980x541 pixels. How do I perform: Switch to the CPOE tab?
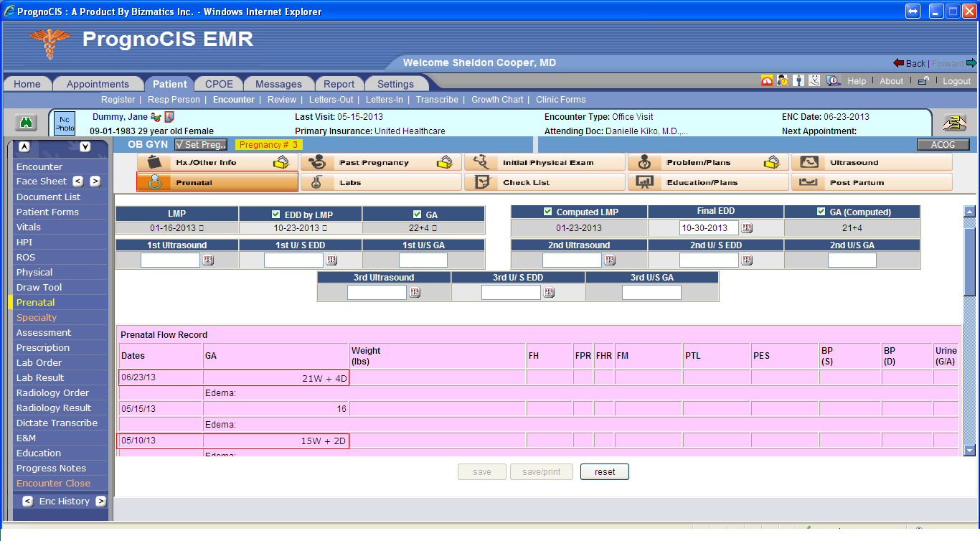pyautogui.click(x=219, y=84)
